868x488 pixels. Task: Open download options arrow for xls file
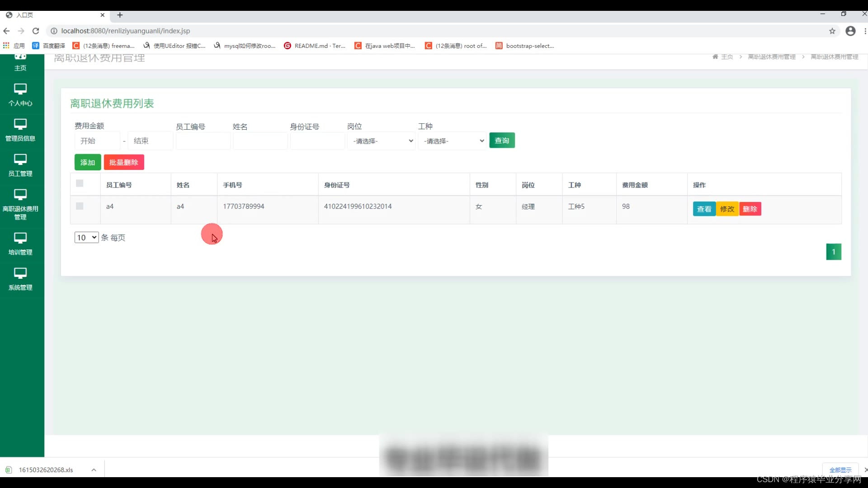[x=94, y=470]
